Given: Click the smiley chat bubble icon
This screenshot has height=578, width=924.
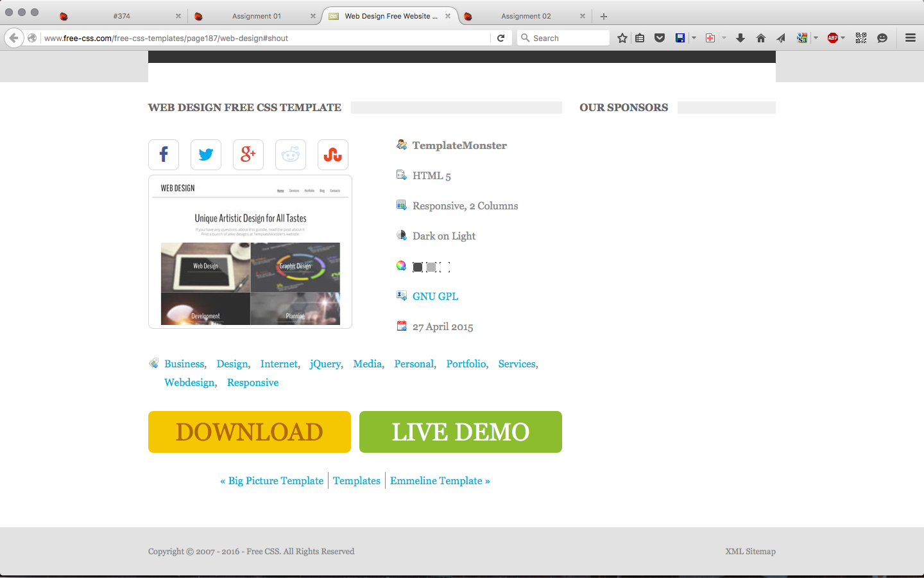Looking at the screenshot, I should point(882,38).
